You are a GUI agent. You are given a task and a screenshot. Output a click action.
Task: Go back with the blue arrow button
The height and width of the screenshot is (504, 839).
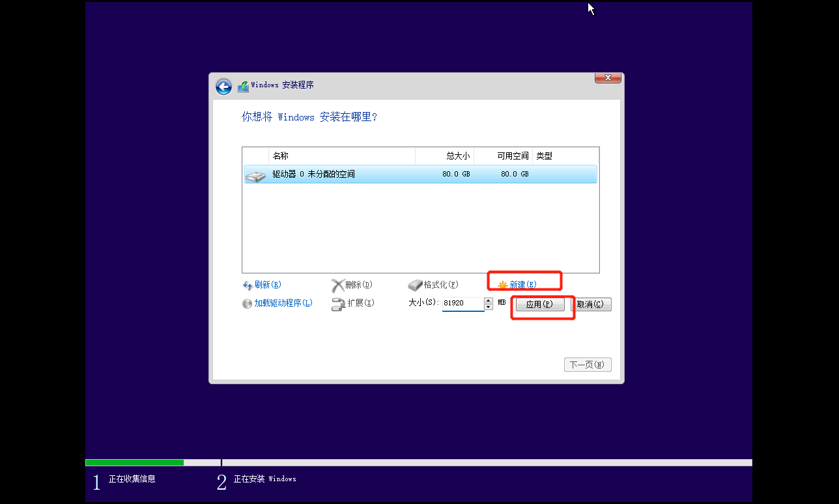[223, 87]
